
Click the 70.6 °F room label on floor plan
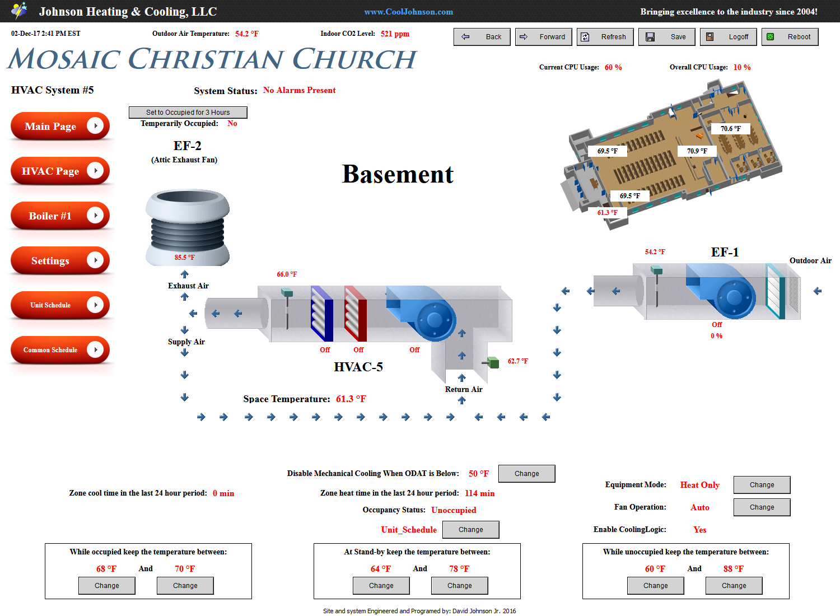(x=730, y=129)
